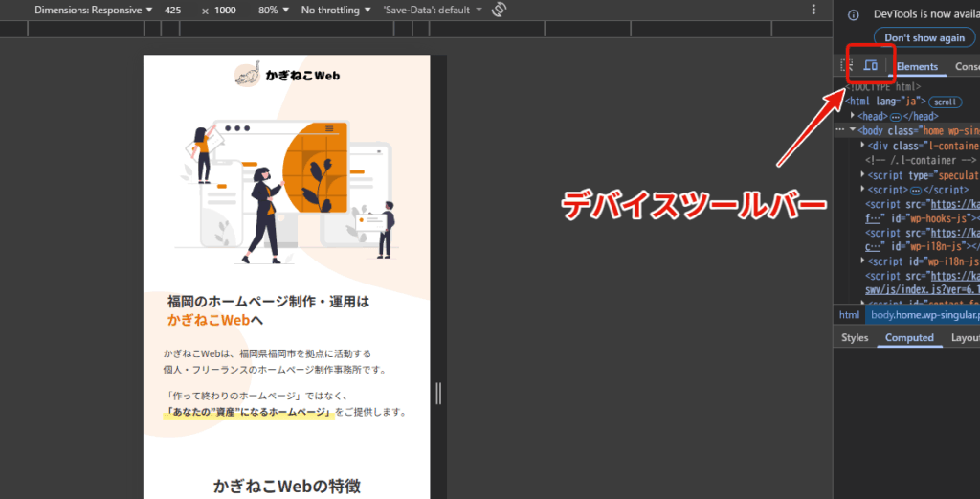Open the Dimensions: Responsive dropdown
Image resolution: width=980 pixels, height=499 pixels.
pyautogui.click(x=93, y=10)
